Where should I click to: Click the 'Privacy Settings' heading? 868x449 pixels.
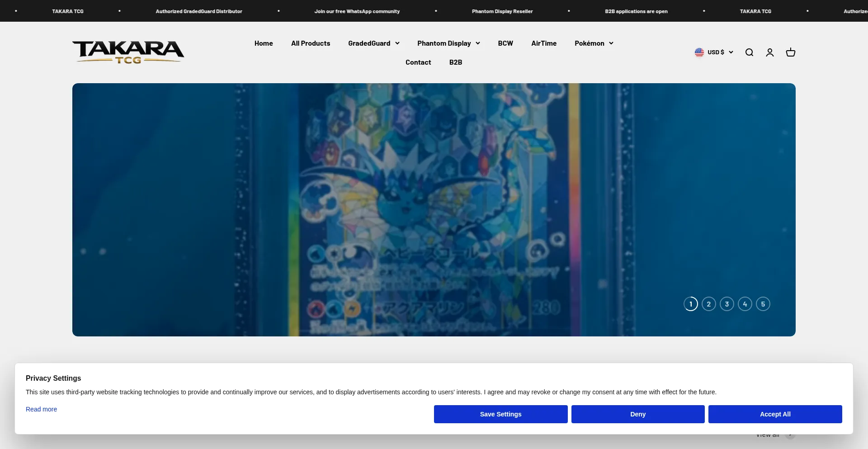[x=53, y=378]
